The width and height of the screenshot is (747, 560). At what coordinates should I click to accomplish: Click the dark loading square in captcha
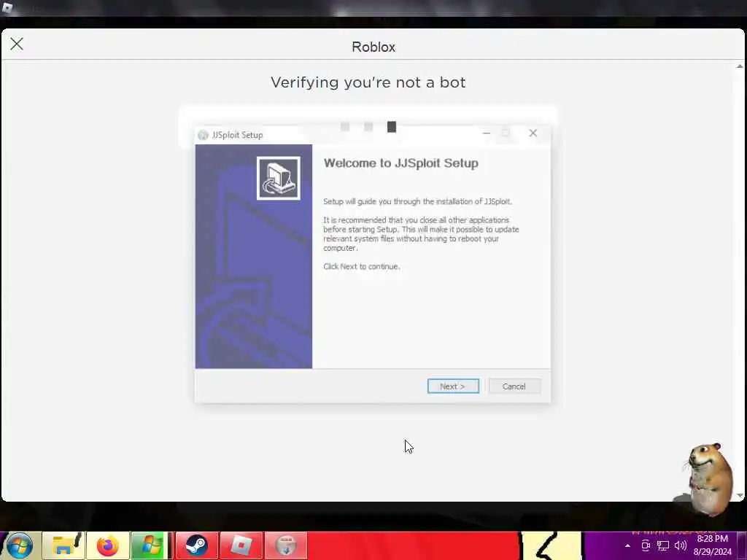coord(392,127)
